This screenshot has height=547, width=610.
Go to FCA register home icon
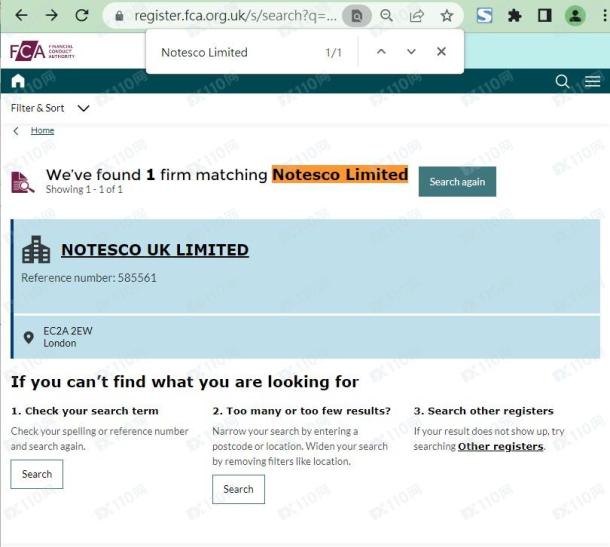point(18,81)
